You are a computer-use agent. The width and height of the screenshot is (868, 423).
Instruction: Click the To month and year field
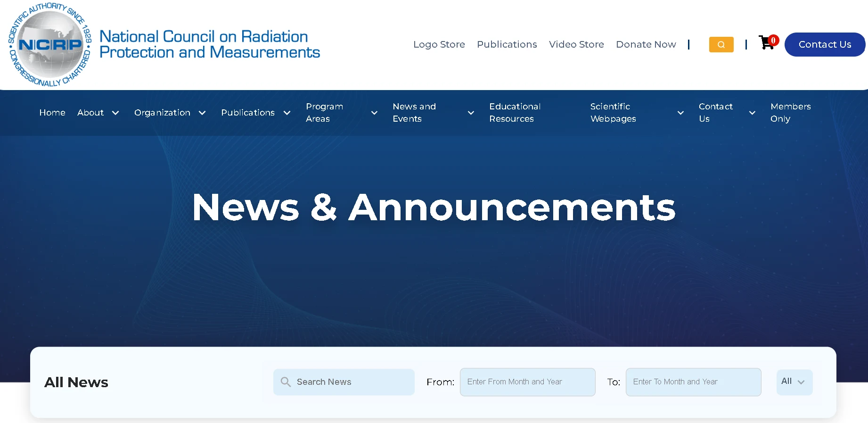[x=694, y=382]
